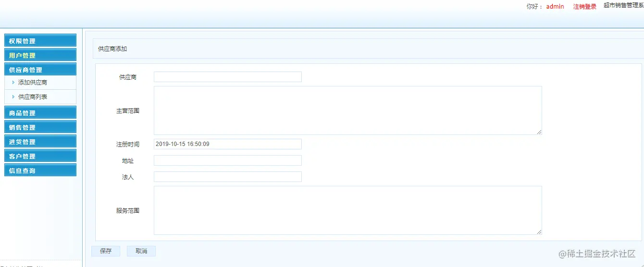Click the admin username at top
The image size is (644, 267).
click(x=555, y=7)
